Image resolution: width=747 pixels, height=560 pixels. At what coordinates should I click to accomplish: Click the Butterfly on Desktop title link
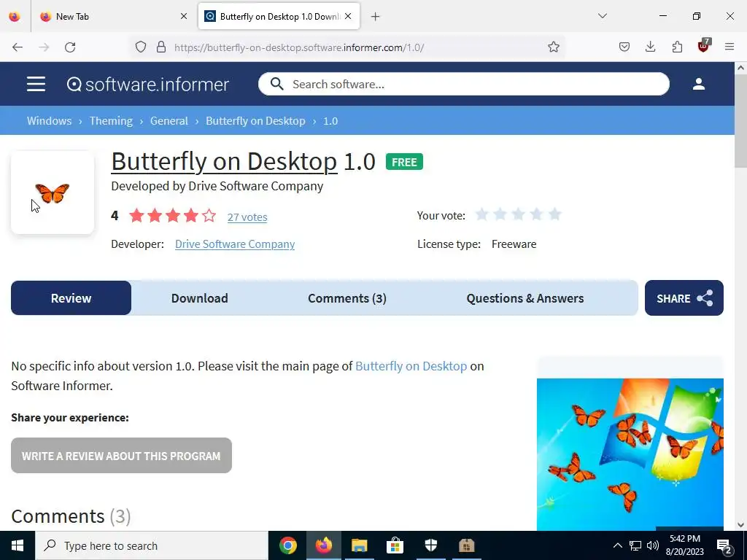(224, 161)
